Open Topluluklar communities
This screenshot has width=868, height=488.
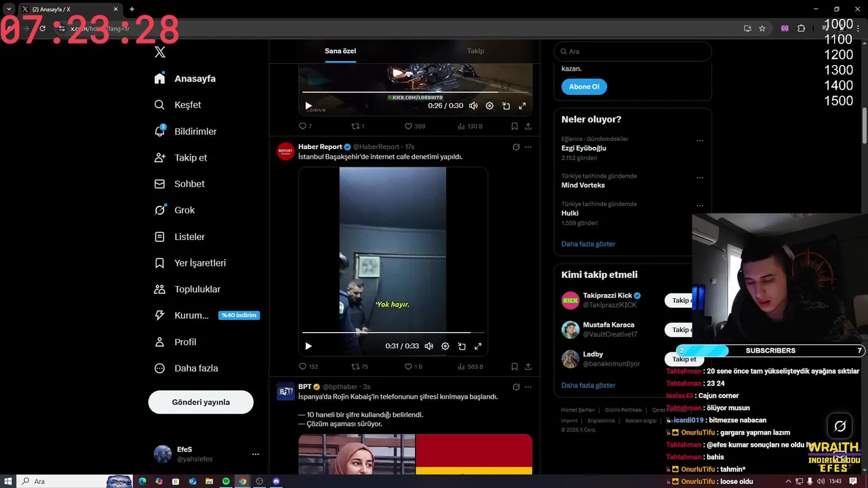tap(187, 289)
